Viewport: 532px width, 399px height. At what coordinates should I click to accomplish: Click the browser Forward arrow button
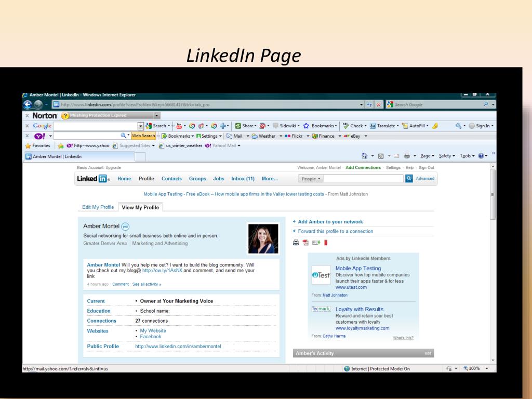point(38,104)
